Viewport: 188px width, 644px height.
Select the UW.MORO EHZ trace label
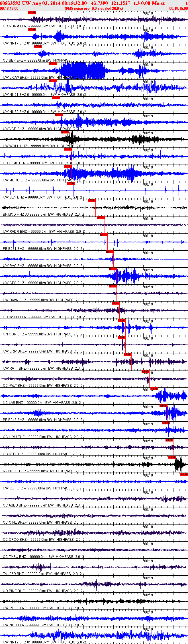[44, 180]
